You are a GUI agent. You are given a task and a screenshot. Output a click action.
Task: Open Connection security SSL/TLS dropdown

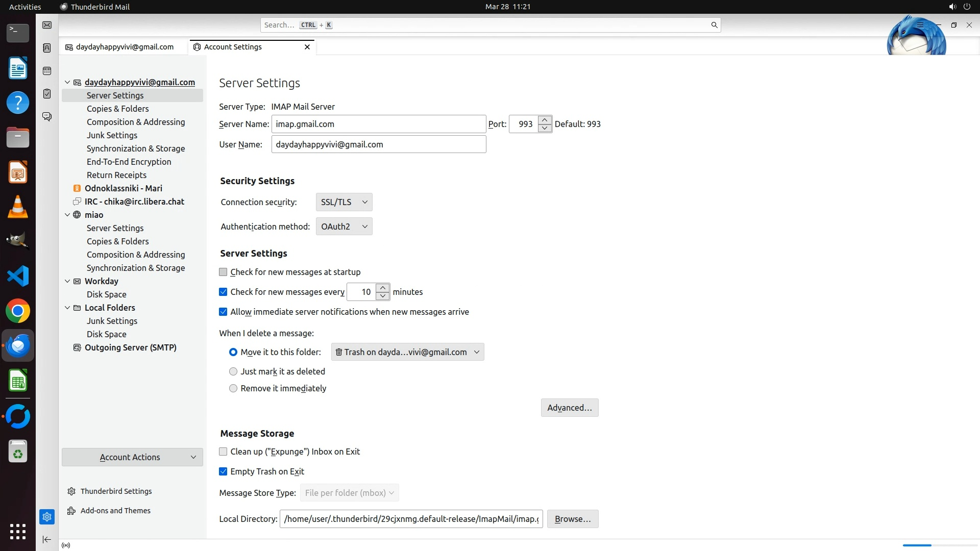(344, 202)
